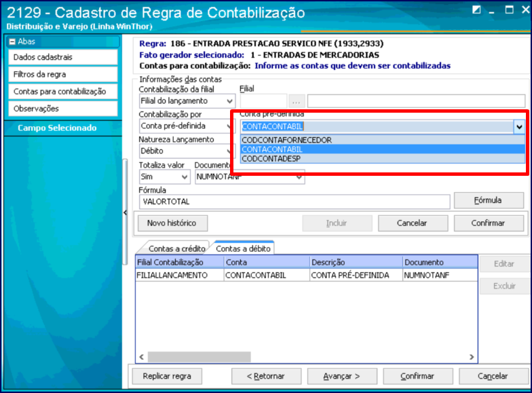Select CONTACONTABIL cell in grid row

point(267,276)
